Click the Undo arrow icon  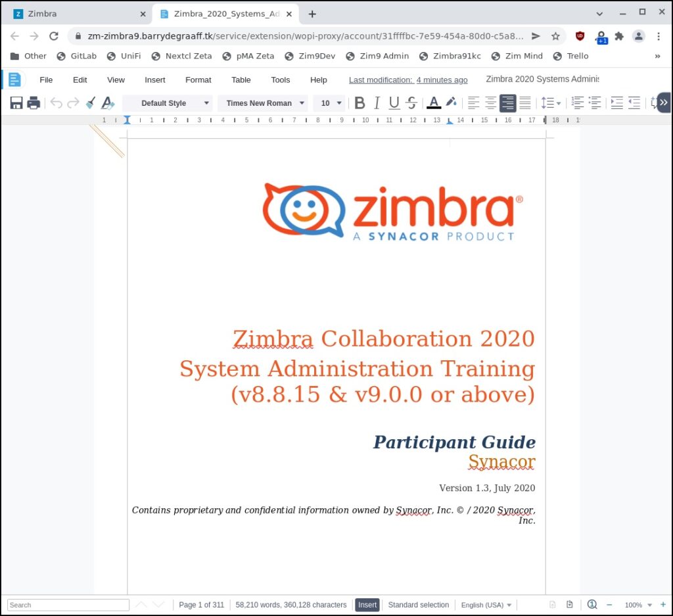coord(57,103)
